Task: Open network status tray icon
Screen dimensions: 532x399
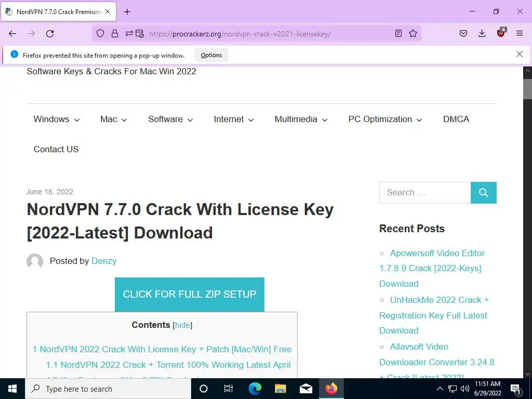Action: (453, 389)
